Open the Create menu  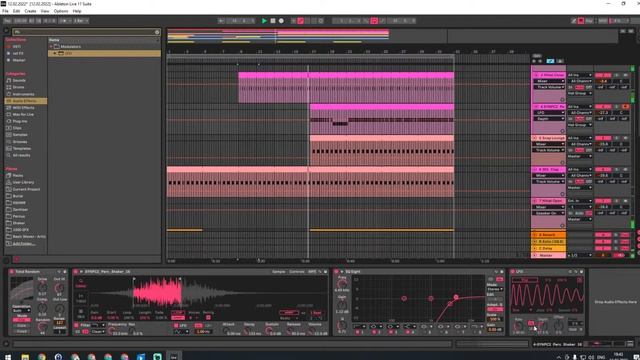tap(30, 11)
